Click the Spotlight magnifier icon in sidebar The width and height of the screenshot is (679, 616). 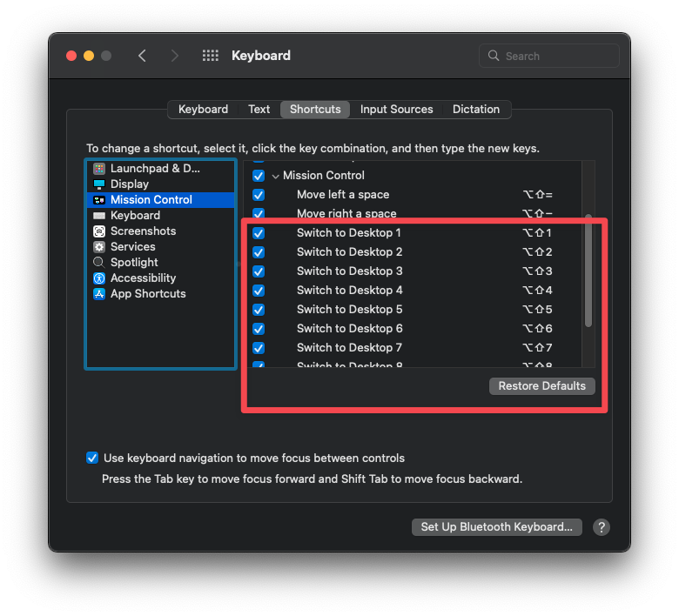[x=99, y=263]
